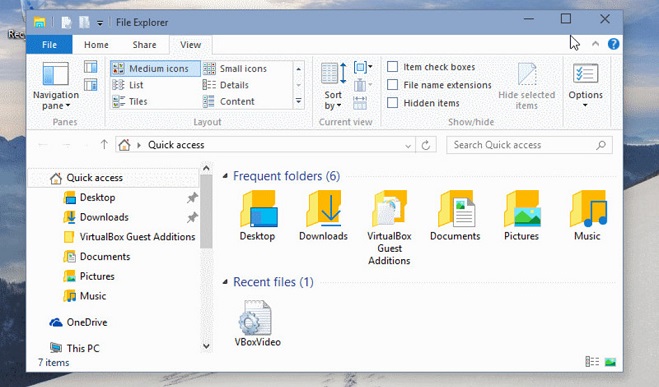Click the File Explorer title bar icon
659x387 pixels.
(40, 22)
